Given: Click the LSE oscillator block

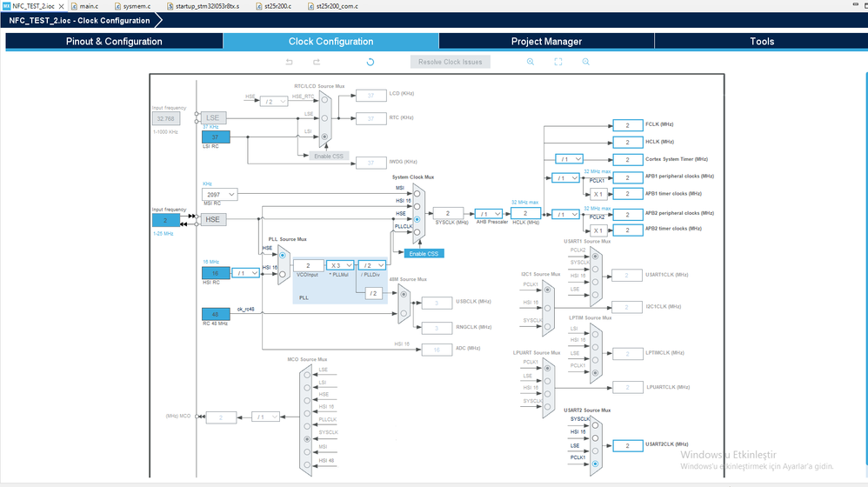Looking at the screenshot, I should click(213, 118).
